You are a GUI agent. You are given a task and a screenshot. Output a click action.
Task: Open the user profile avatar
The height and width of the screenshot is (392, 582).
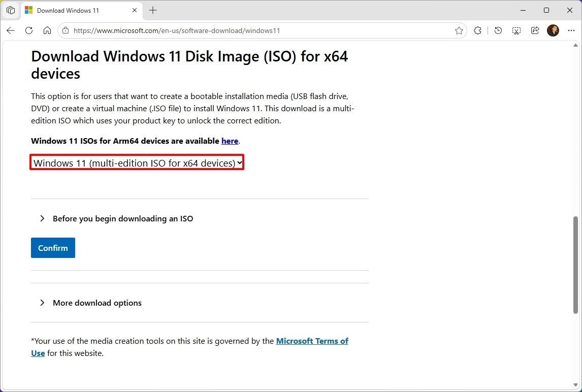(x=553, y=30)
